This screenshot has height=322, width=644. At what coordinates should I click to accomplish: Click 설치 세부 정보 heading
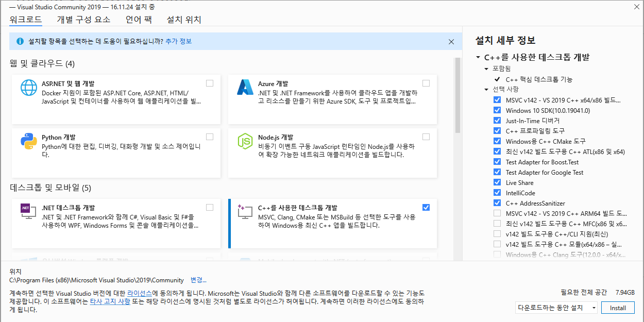[x=505, y=40]
